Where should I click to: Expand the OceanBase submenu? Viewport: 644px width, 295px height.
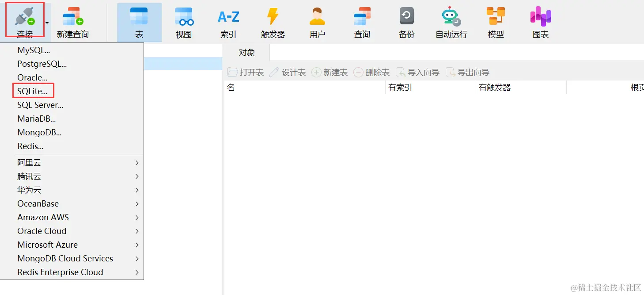(72, 204)
